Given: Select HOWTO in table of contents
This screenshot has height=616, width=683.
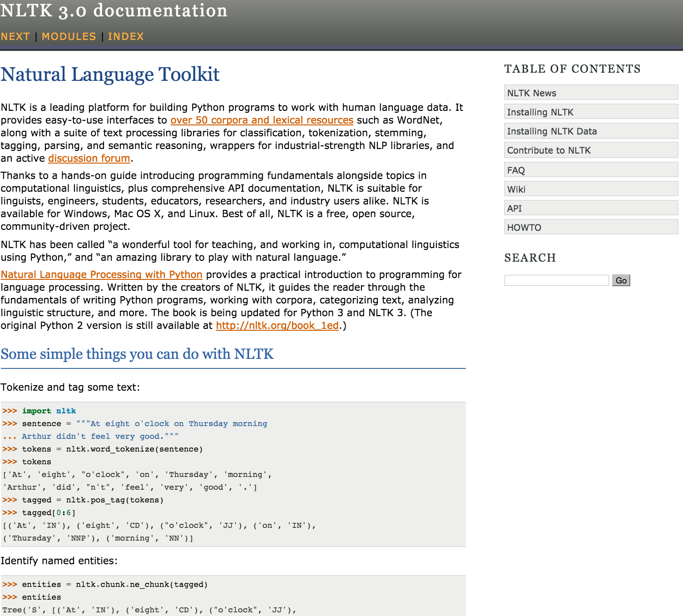Looking at the screenshot, I should 524,228.
